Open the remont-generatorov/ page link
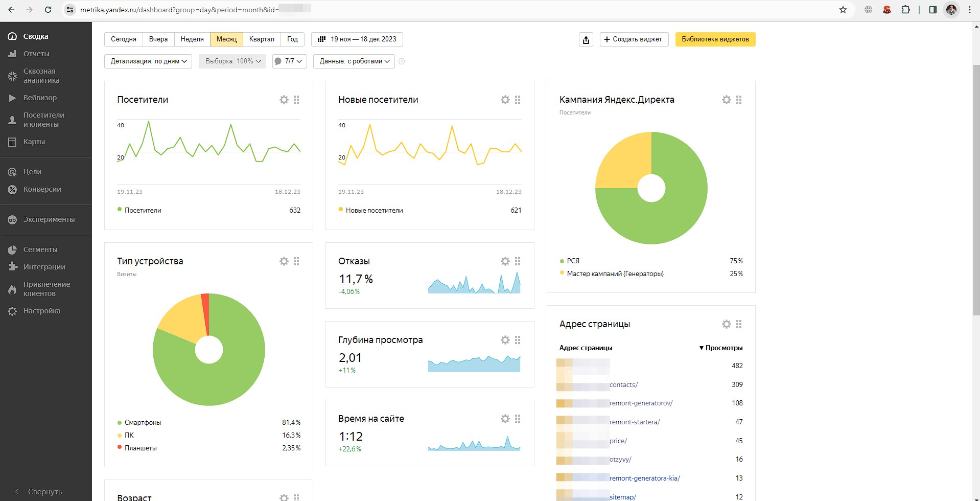 pyautogui.click(x=641, y=403)
